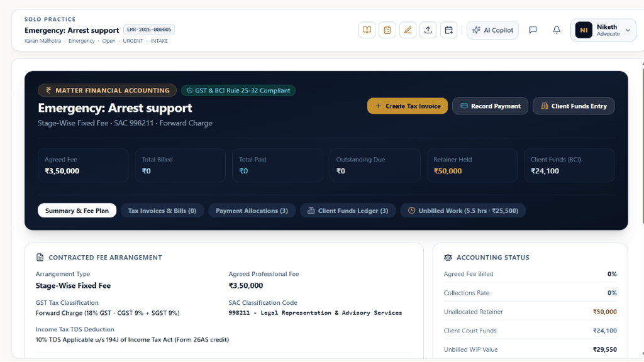Click the upload icon in header toolbar
The width and height of the screenshot is (644, 362).
click(x=428, y=30)
